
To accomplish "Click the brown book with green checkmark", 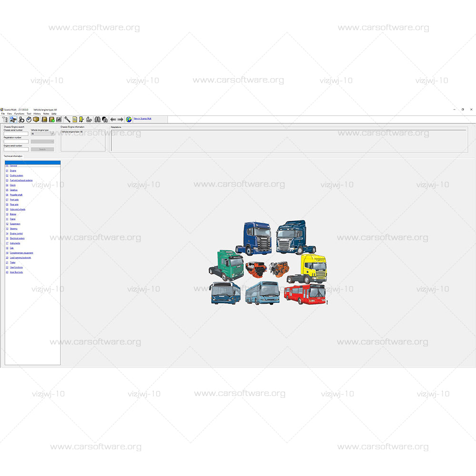I will click(51, 119).
